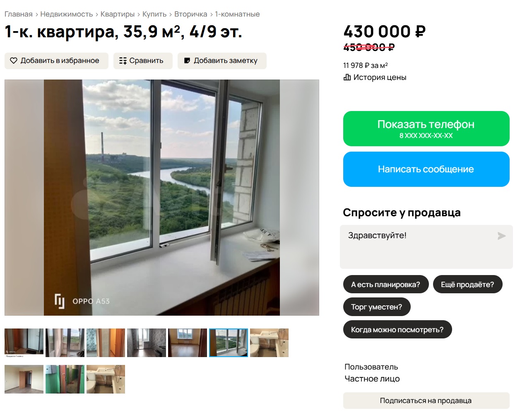Click the note icon in Добавить заметку
Viewport: 532px width, 413px height.
click(x=187, y=60)
